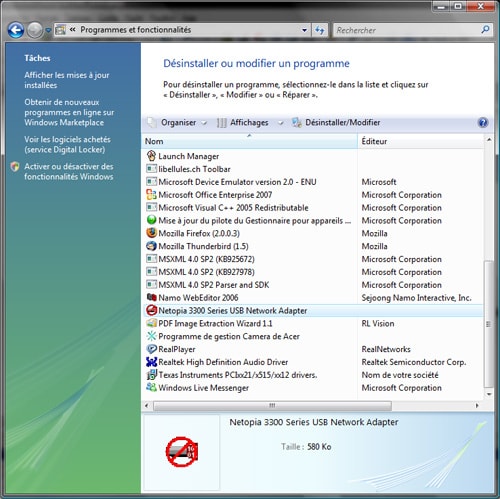Click Désinstaller/Modifier in the toolbar

click(336, 123)
